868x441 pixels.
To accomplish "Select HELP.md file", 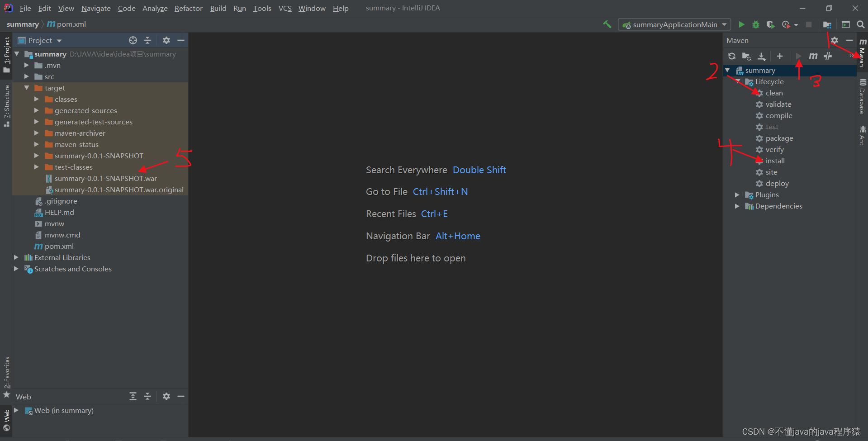I will coord(59,212).
